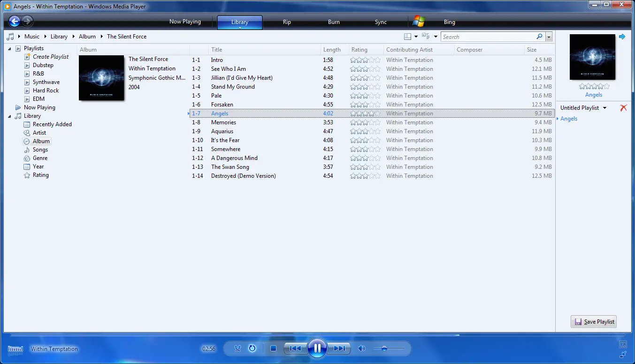Rate the Intro track with stars
Screen dimensions: 635x364
[x=365, y=60]
